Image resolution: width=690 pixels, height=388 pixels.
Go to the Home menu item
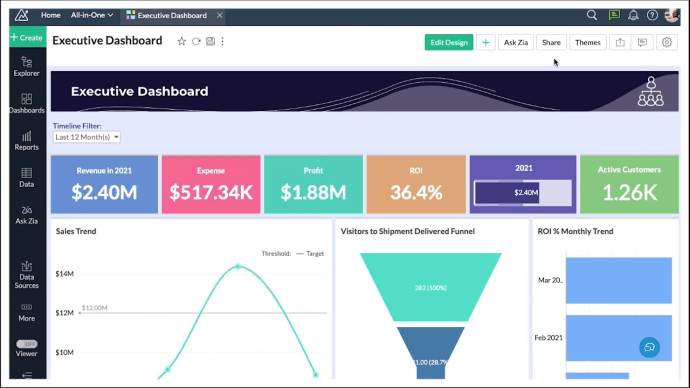point(51,15)
